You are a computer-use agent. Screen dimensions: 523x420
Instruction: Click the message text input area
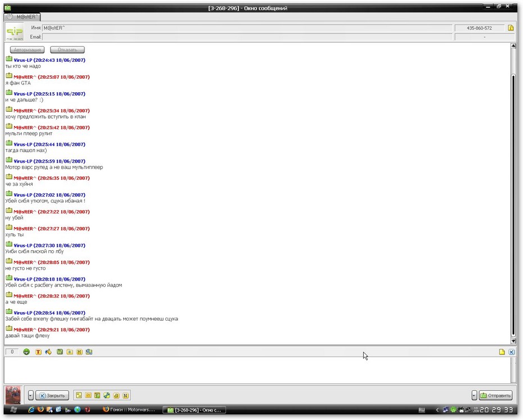[253, 370]
